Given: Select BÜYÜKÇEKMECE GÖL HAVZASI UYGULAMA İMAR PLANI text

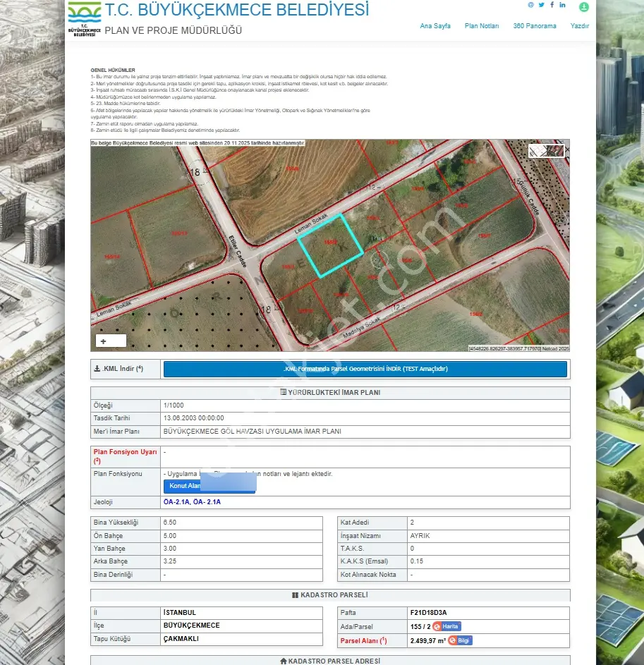Looking at the screenshot, I should click(253, 432).
